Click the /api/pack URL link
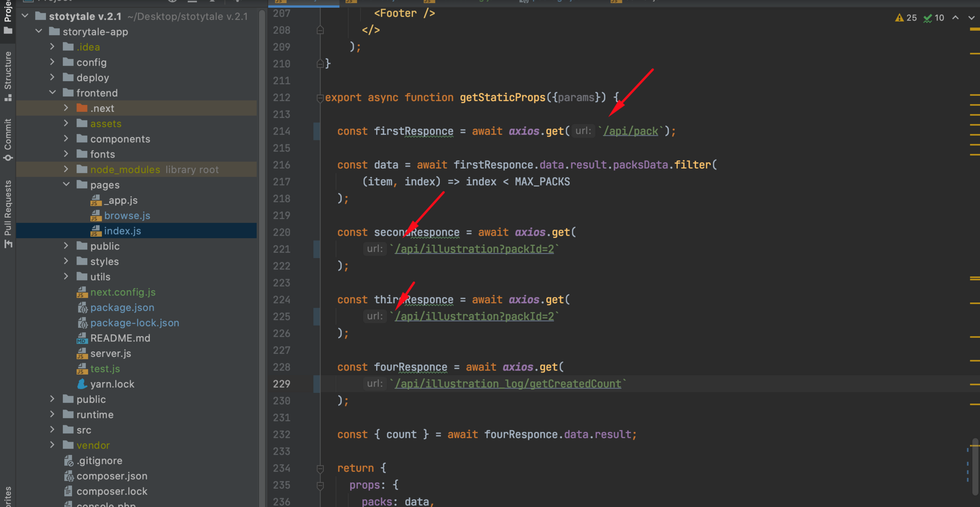980x507 pixels. [x=631, y=131]
